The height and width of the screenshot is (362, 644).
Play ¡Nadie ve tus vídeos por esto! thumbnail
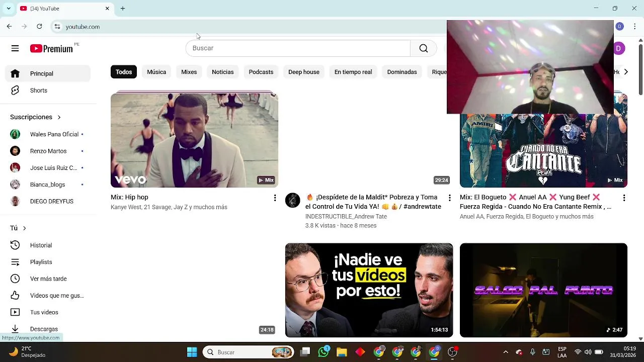pos(369,290)
